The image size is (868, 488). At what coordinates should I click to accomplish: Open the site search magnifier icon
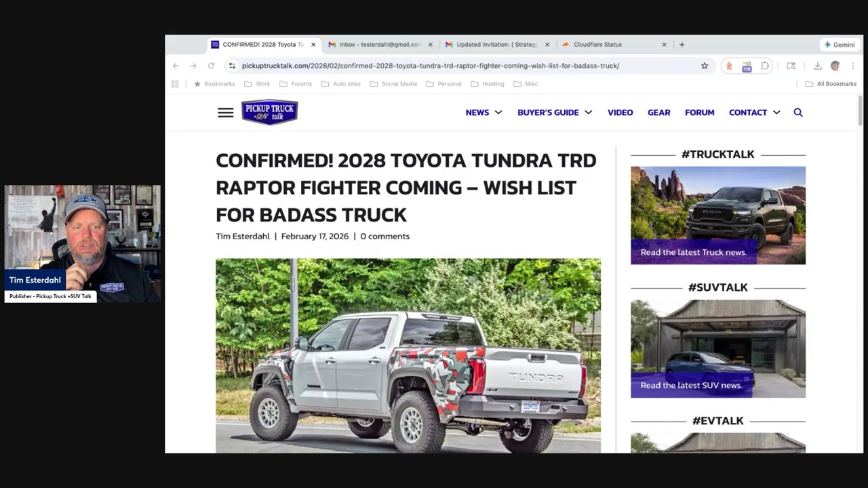[x=798, y=113]
